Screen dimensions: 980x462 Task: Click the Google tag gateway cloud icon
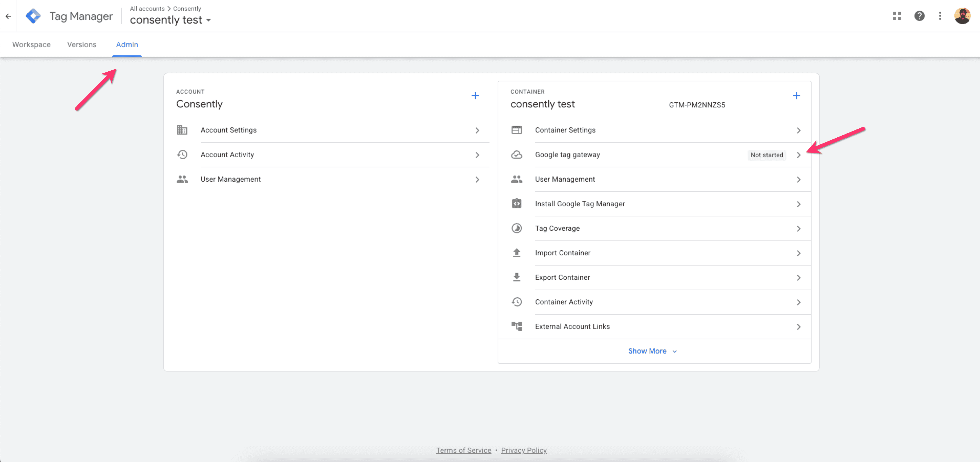516,155
